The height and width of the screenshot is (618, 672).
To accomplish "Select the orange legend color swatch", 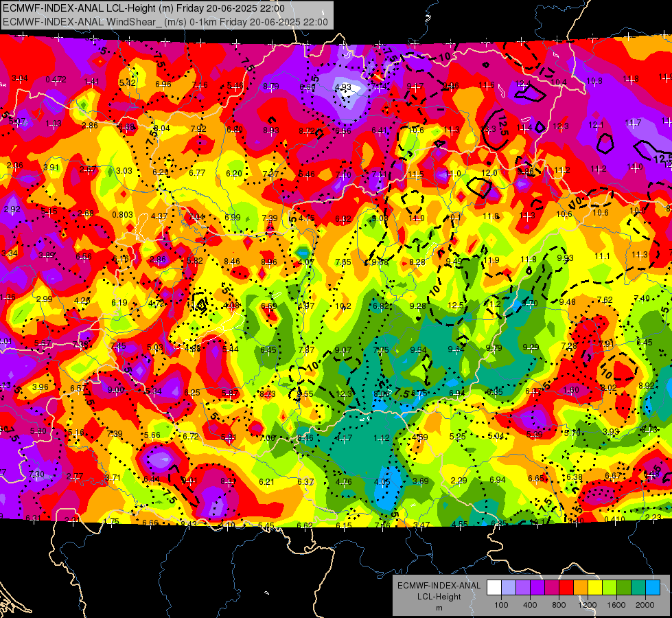I will tap(581, 588).
